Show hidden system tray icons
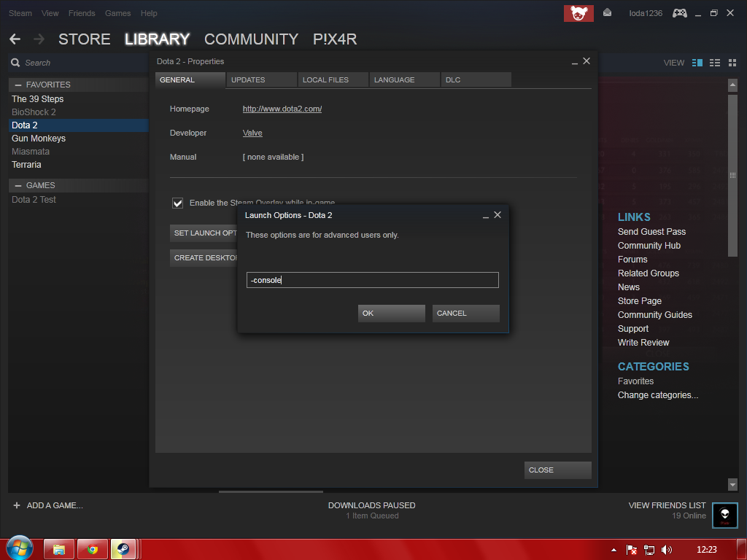This screenshot has height=560, width=747. click(x=614, y=549)
